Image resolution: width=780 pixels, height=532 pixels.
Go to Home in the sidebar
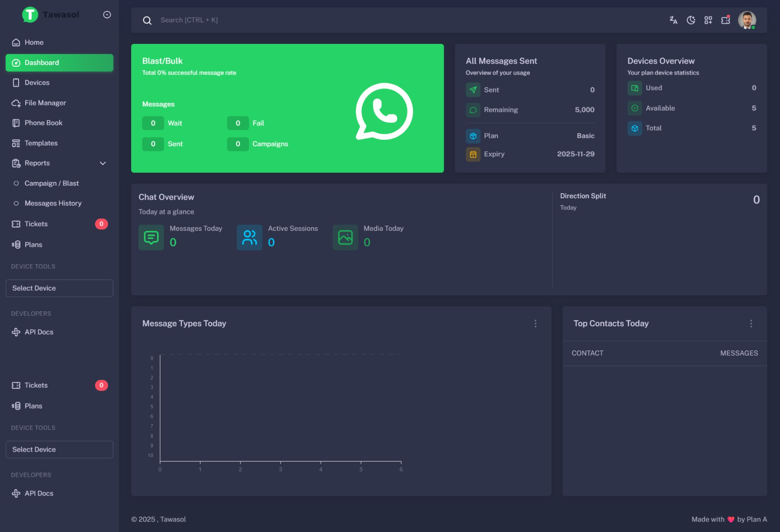[59, 43]
